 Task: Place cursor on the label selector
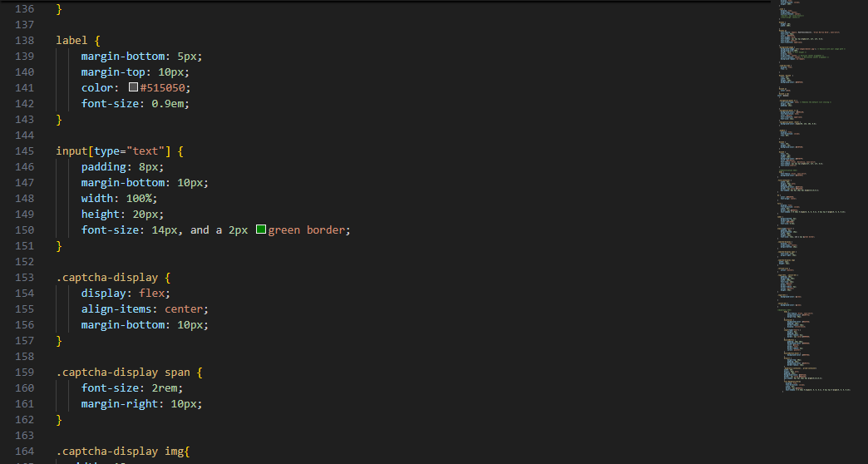click(x=72, y=41)
